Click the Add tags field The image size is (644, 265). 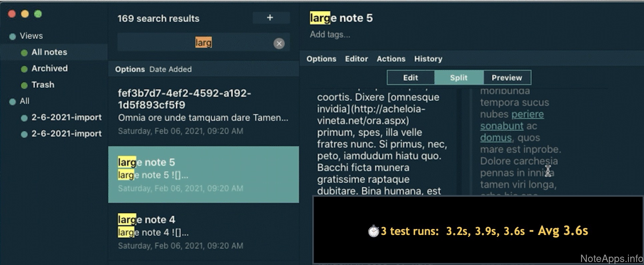point(330,35)
